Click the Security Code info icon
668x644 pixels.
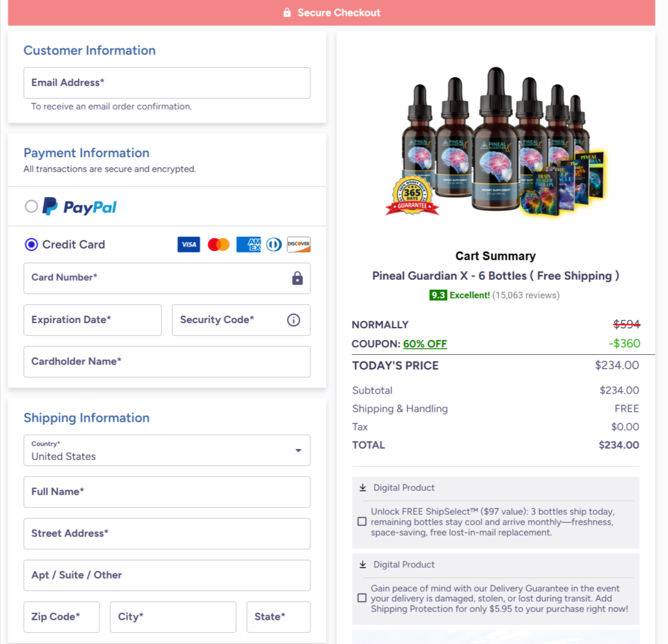point(294,320)
